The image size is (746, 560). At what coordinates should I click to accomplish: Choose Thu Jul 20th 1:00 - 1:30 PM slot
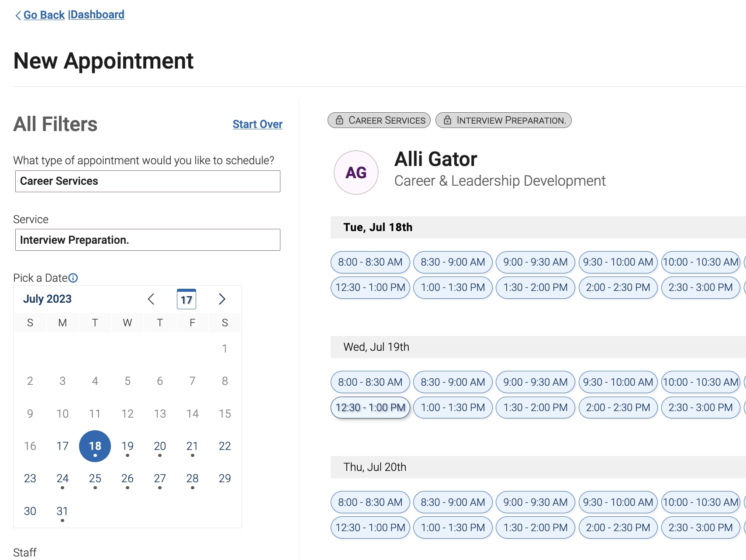pyautogui.click(x=453, y=528)
